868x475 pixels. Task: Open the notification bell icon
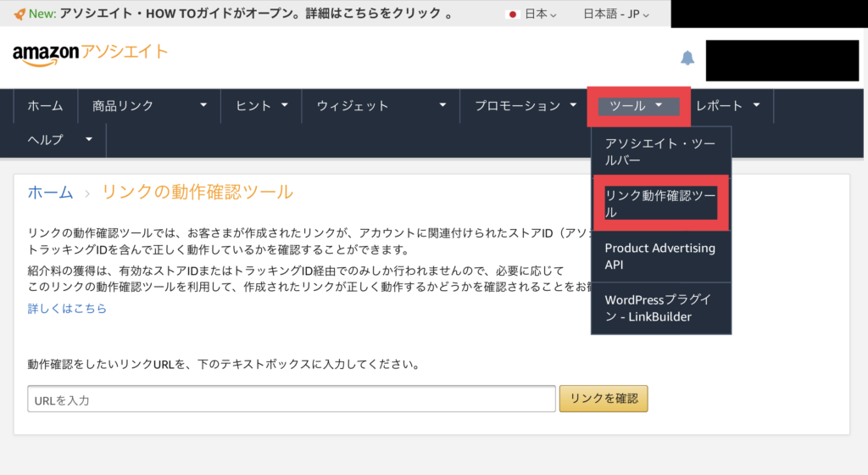pos(687,58)
